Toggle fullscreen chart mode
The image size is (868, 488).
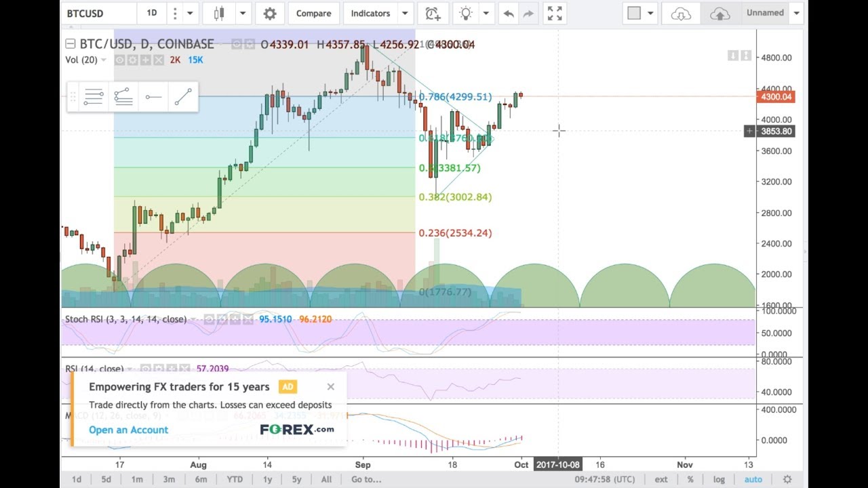pyautogui.click(x=555, y=14)
